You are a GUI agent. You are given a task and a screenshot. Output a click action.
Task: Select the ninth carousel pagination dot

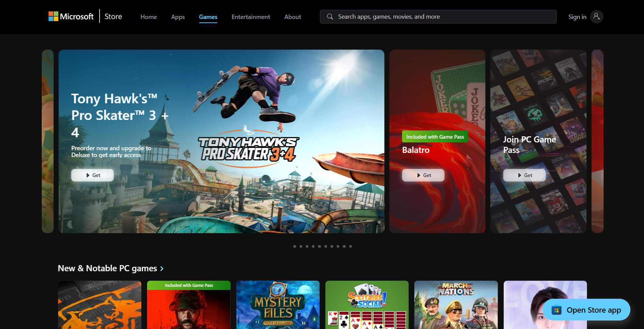344,246
